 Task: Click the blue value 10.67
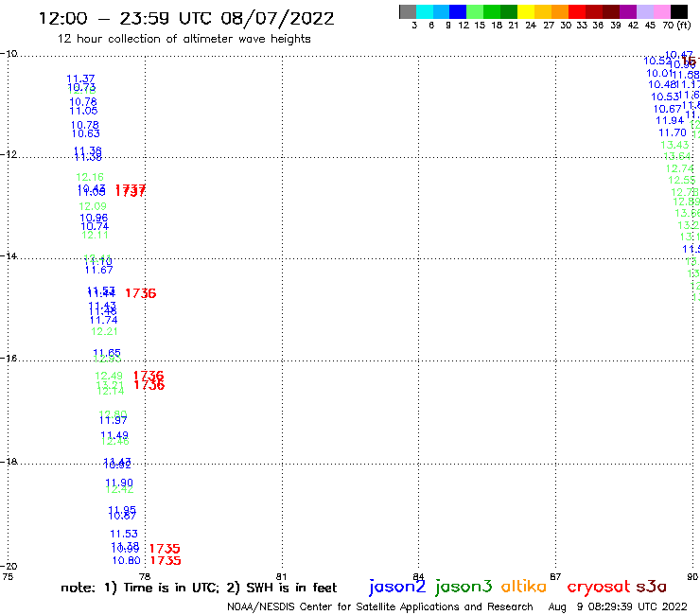point(668,109)
